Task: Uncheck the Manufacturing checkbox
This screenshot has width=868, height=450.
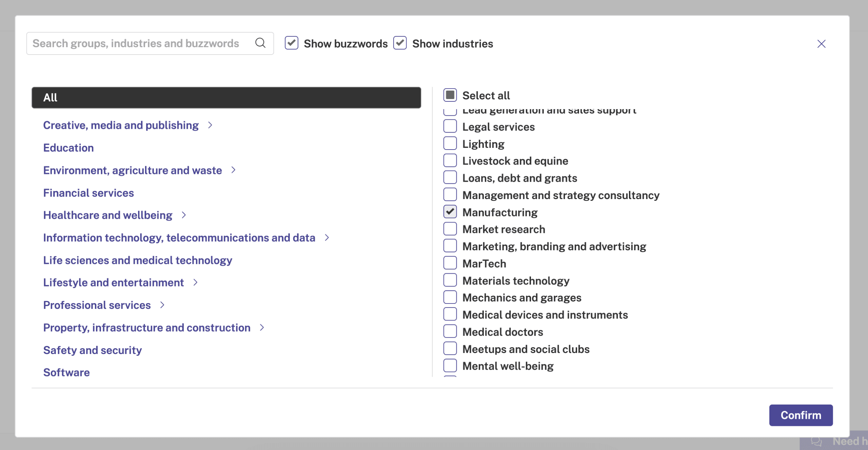Action: [x=450, y=212]
